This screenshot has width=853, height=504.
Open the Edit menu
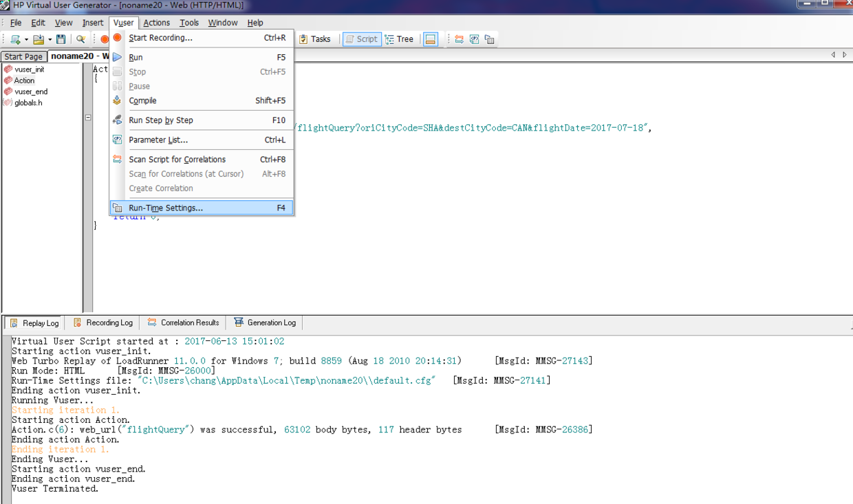[39, 23]
